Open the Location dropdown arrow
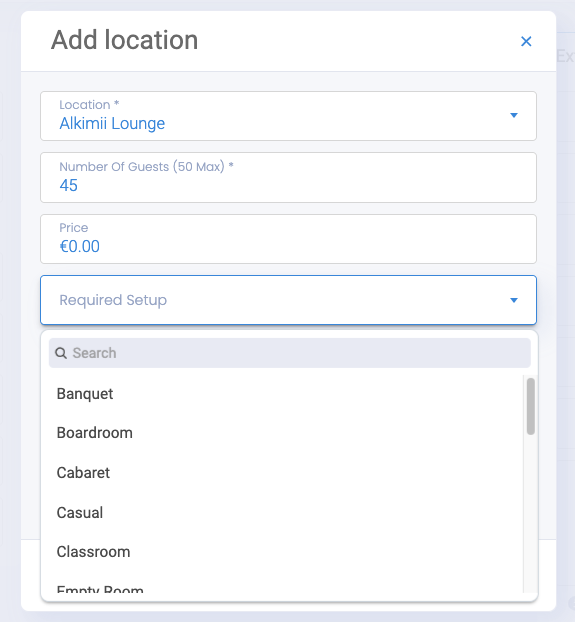The height and width of the screenshot is (622, 575). [514, 115]
